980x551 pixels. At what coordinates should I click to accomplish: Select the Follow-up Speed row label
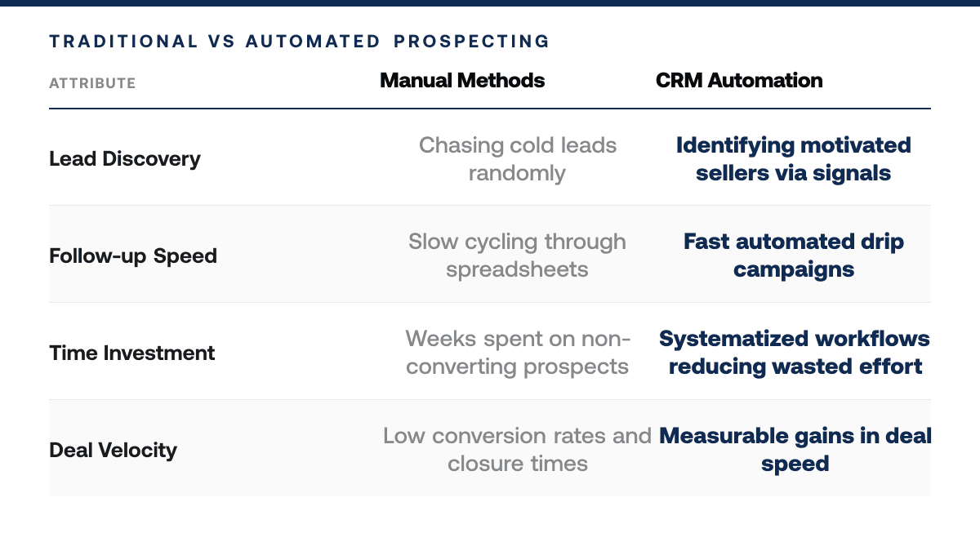(133, 256)
